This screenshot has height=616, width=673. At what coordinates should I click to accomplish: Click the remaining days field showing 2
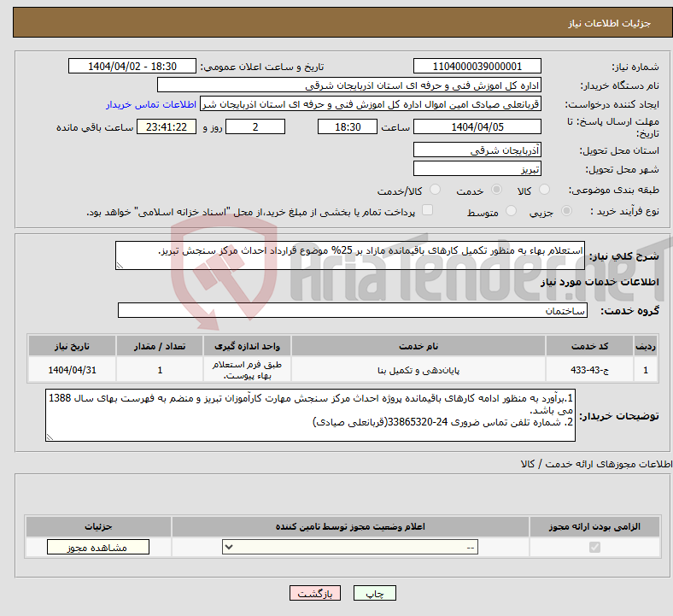pos(255,126)
